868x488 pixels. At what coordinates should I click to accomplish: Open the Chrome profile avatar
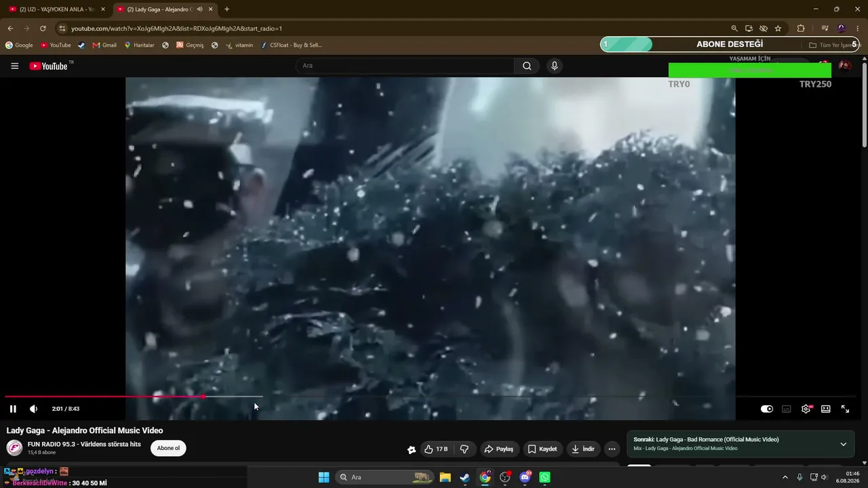coord(842,28)
